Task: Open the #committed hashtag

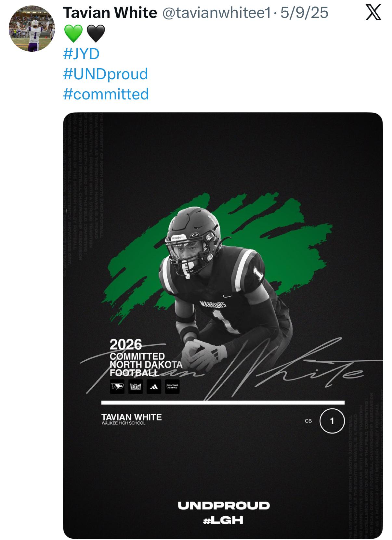Action: (x=106, y=94)
